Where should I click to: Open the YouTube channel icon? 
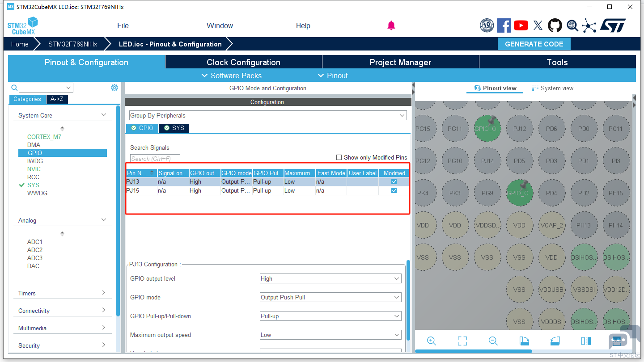(x=521, y=25)
